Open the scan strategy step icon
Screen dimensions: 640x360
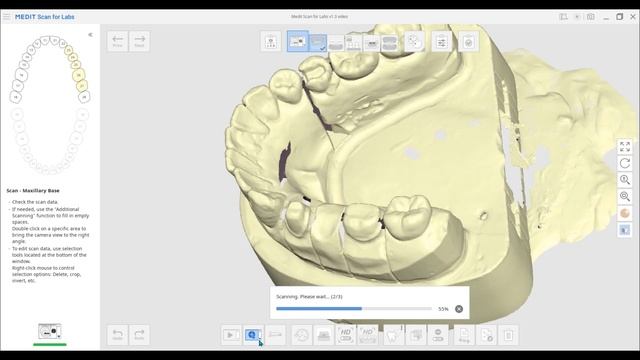click(271, 42)
